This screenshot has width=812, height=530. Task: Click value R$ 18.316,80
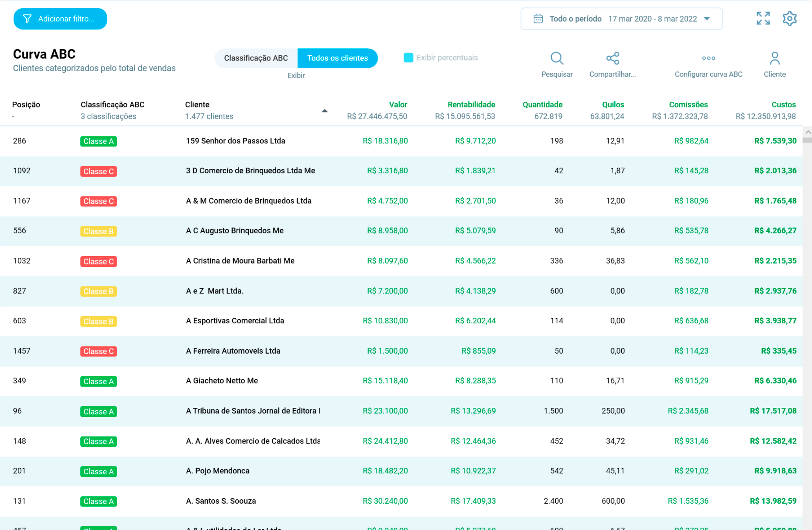click(385, 141)
